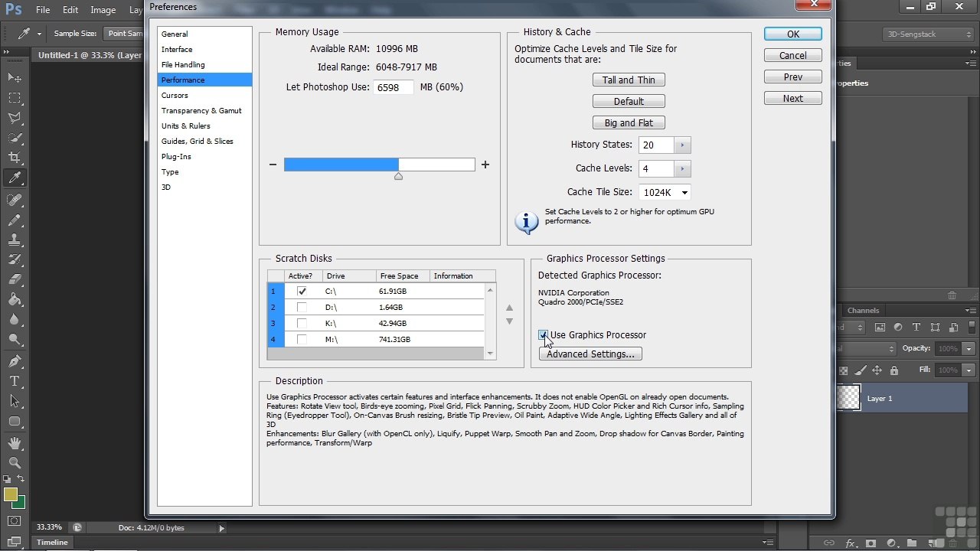Select the Quick Selection tool
This screenshot has width=980, height=551.
15,138
